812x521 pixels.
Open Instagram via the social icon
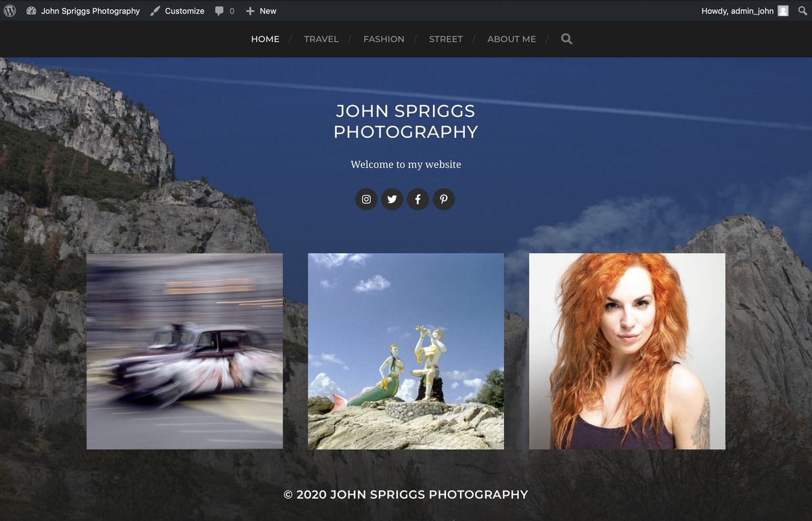(366, 199)
